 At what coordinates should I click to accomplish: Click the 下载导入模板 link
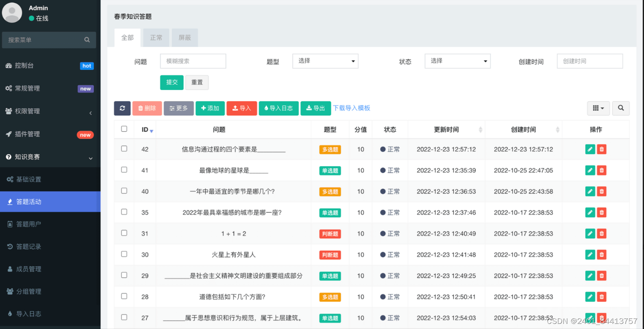(352, 108)
